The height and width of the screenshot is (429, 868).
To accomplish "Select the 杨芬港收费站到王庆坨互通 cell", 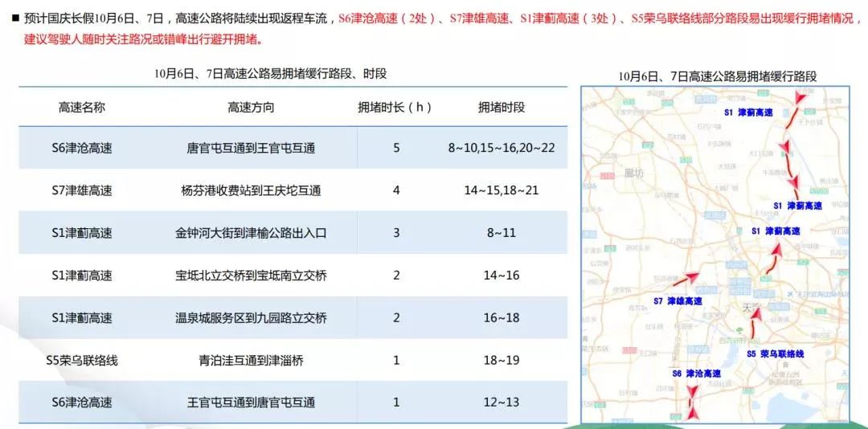I will pos(251,191).
